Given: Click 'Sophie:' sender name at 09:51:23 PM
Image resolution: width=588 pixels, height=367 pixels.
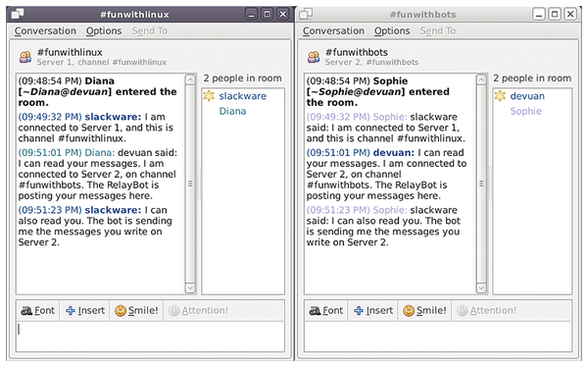Looking at the screenshot, I should coord(390,210).
